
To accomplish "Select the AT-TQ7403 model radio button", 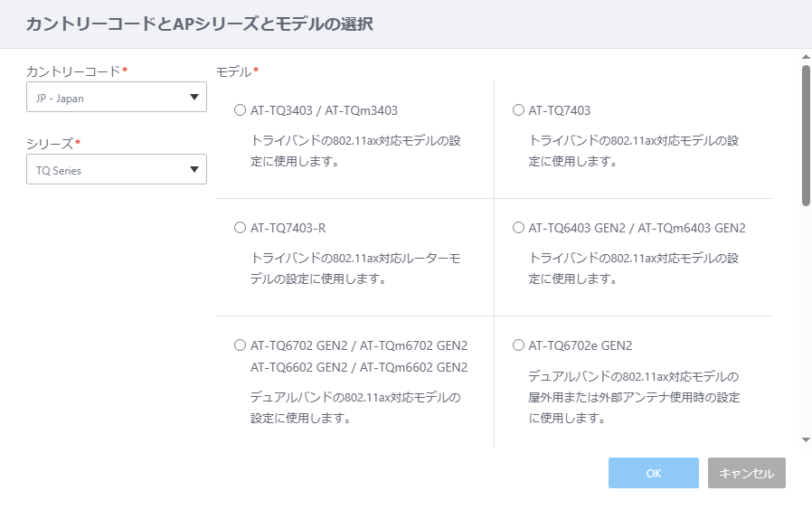I will coord(518,110).
